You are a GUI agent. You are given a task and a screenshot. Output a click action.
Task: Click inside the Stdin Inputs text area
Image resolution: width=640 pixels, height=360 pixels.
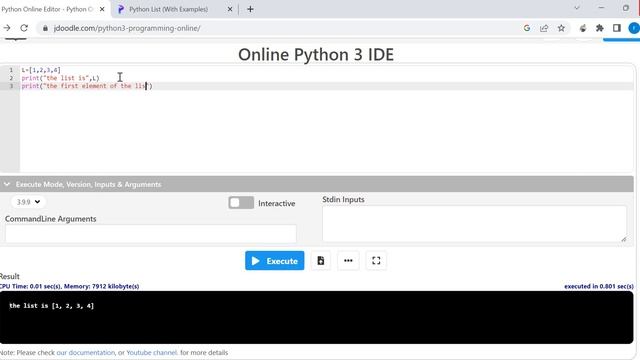tap(474, 224)
